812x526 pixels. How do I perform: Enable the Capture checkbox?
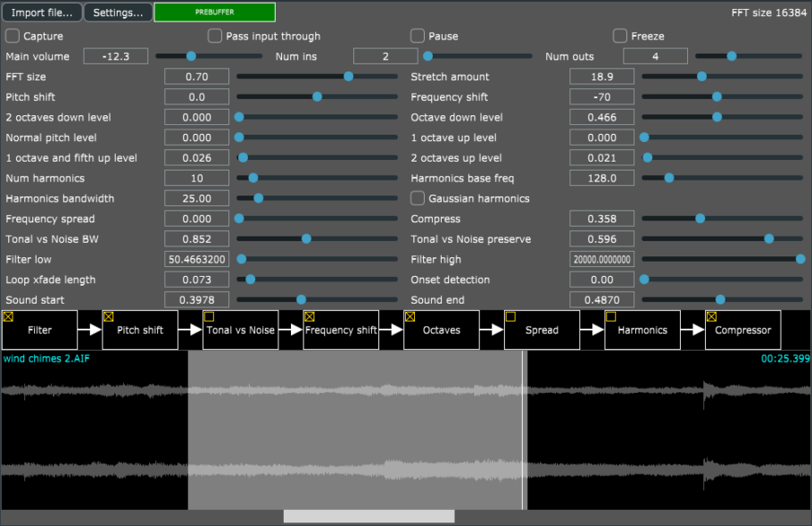pyautogui.click(x=12, y=36)
